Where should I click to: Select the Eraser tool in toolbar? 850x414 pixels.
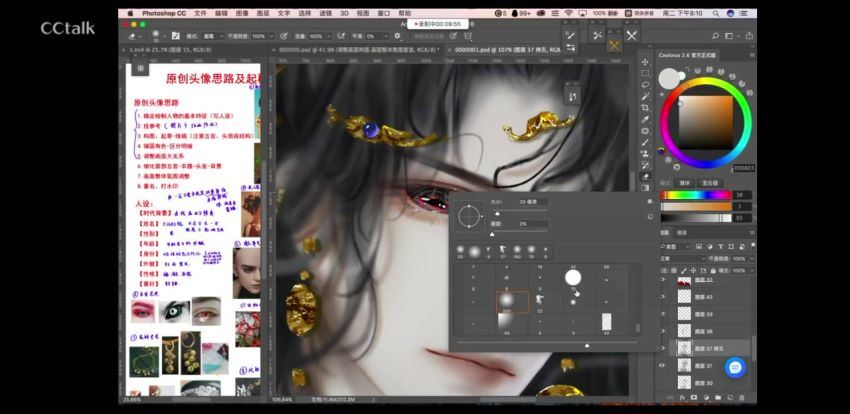pyautogui.click(x=645, y=176)
